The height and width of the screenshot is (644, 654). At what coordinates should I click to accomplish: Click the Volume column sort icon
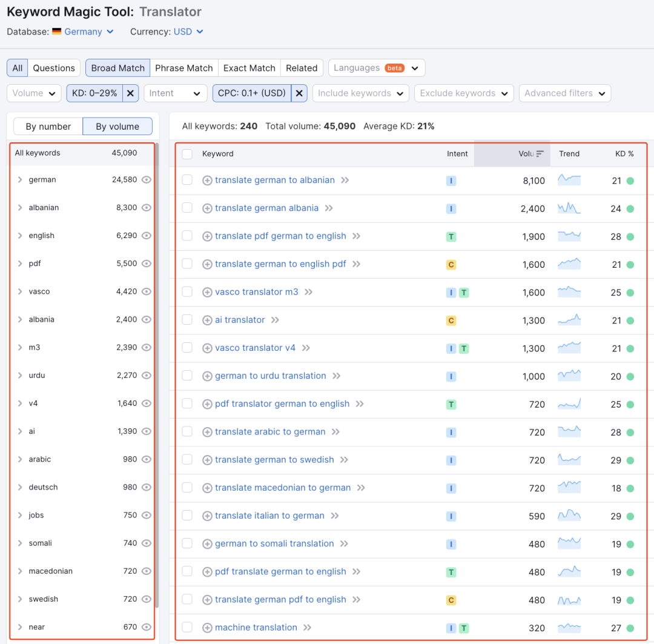(x=540, y=154)
